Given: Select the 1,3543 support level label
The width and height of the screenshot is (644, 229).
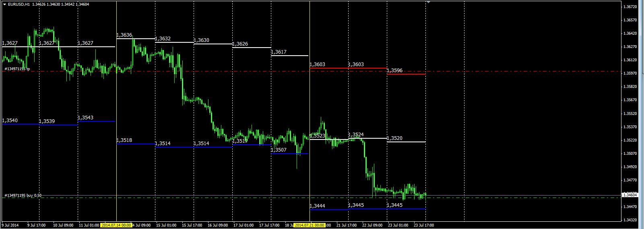Looking at the screenshot, I should [86, 118].
